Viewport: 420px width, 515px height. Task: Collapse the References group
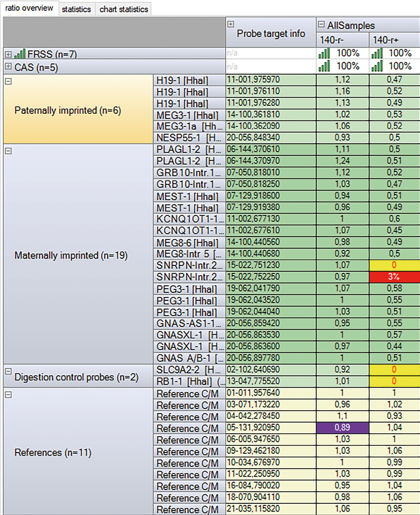click(8, 395)
